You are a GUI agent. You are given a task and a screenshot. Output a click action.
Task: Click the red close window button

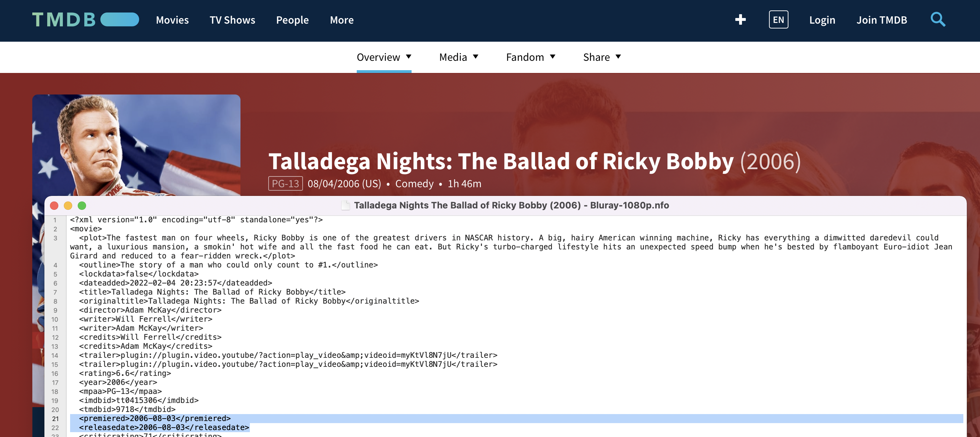click(x=54, y=206)
